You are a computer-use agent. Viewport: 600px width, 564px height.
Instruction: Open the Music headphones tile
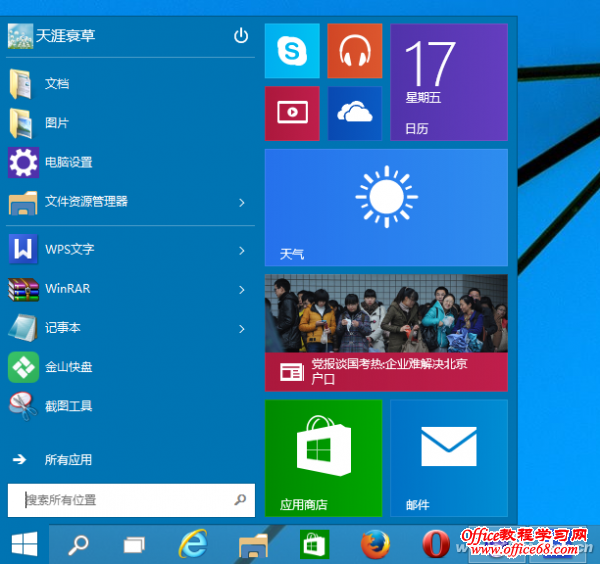point(355,51)
